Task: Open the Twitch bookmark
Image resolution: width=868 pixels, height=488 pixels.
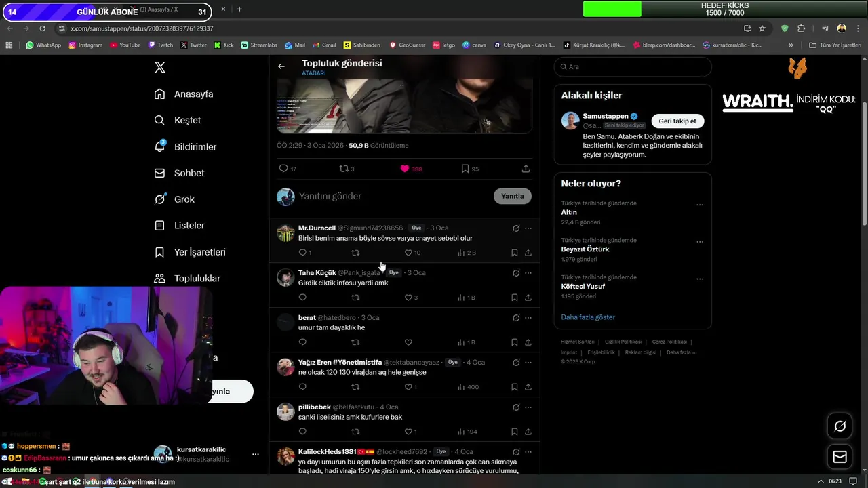Action: point(160,45)
